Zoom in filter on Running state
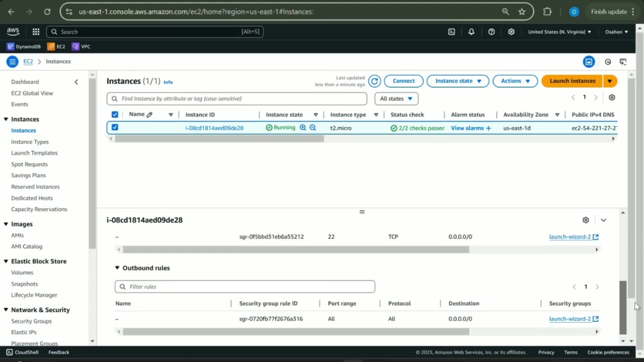This screenshot has height=362, width=644. 303,128
